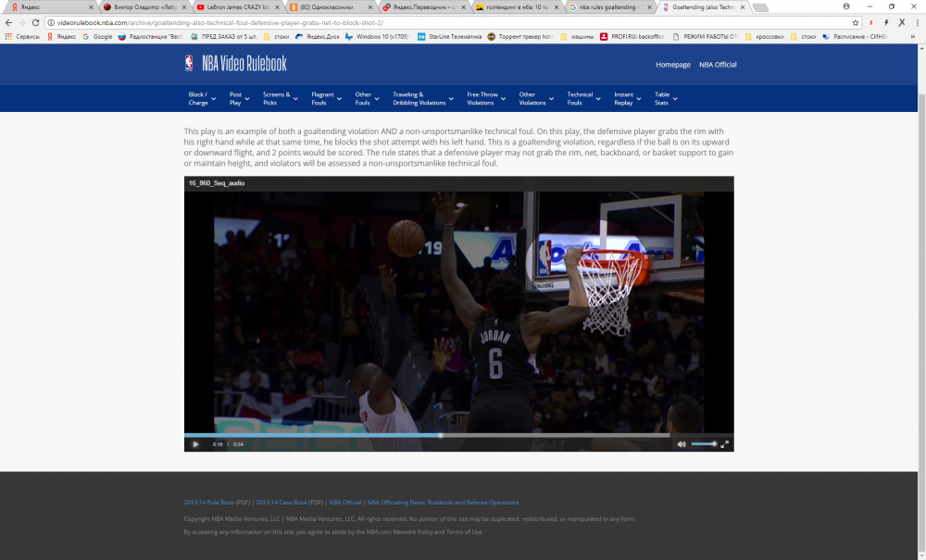This screenshot has width=926, height=560.
Task: Click the video progress bar position marker
Action: click(x=441, y=435)
